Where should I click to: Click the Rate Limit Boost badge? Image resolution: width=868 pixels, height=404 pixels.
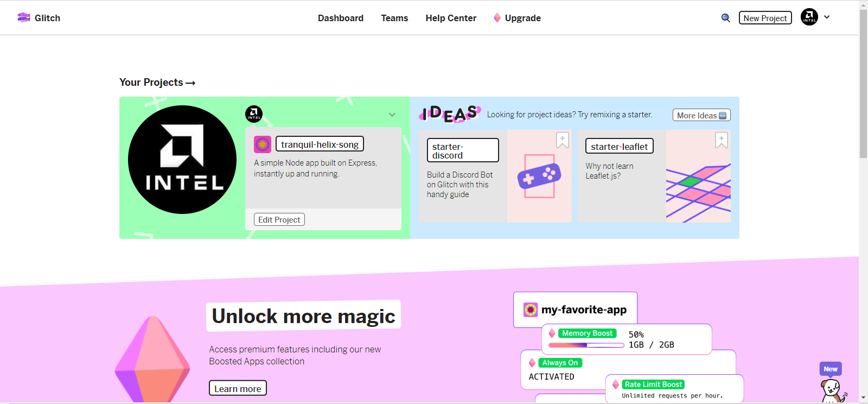[x=653, y=384]
